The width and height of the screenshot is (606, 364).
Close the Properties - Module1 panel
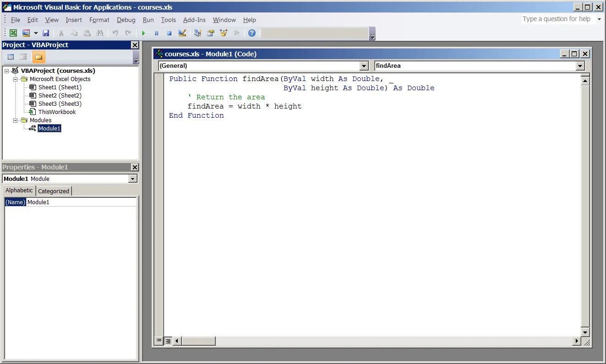click(x=135, y=167)
